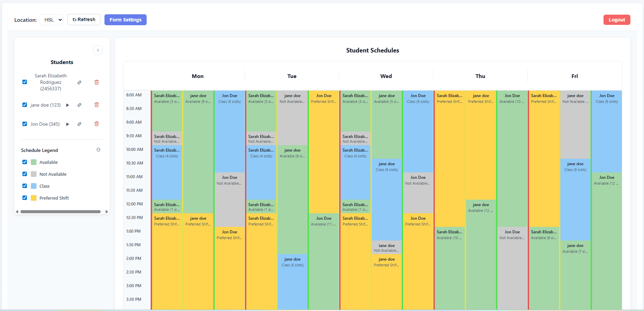Delete Sarah Elizabeth Rodriguez using the trash icon

tap(97, 82)
